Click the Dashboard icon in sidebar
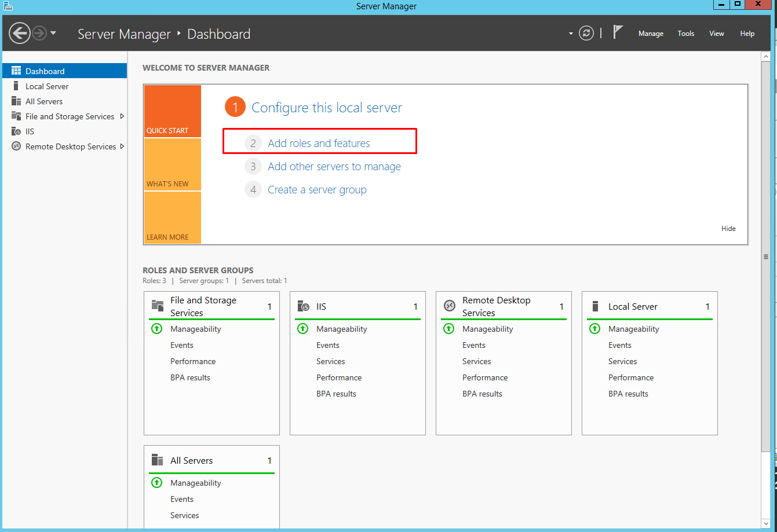 click(x=16, y=71)
